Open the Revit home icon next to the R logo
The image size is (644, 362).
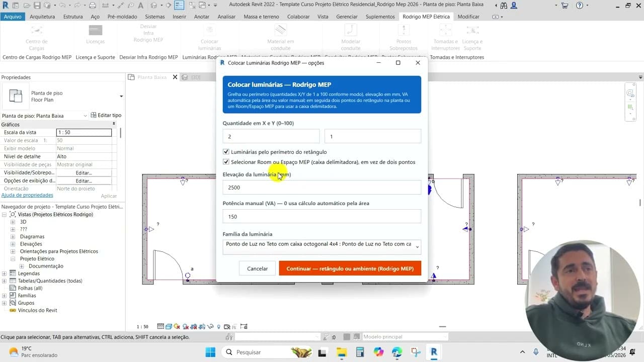pyautogui.click(x=16, y=6)
